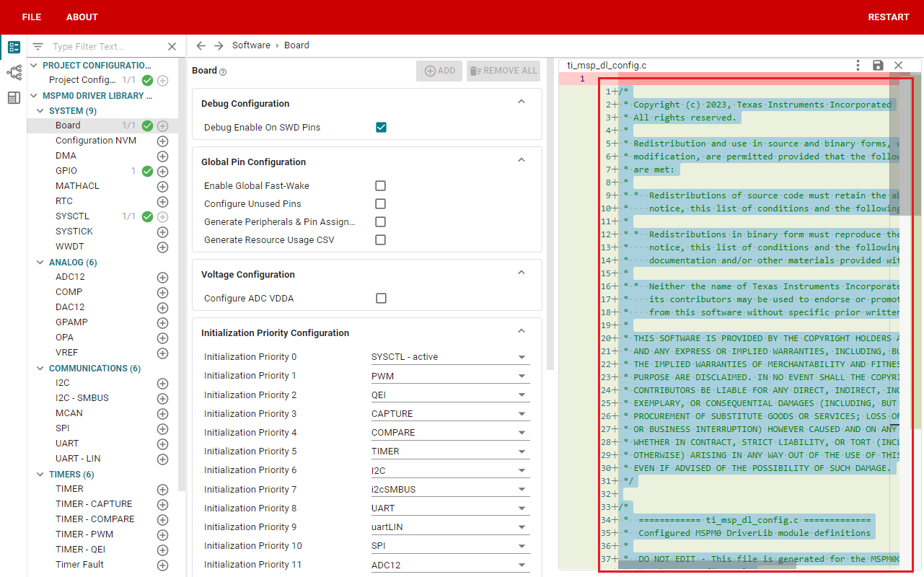
Task: Open Initialization Priority 1 dropdown showing PWM
Action: [x=450, y=376]
